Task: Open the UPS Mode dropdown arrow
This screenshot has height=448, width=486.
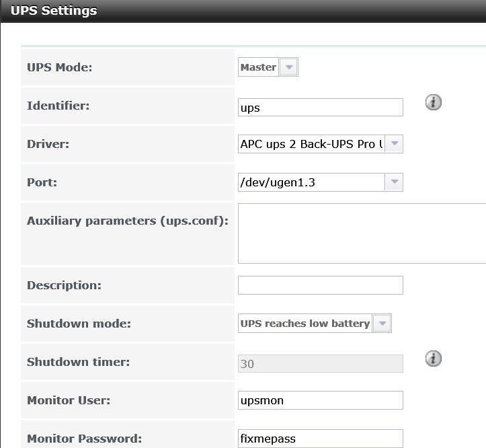Action: (x=288, y=67)
